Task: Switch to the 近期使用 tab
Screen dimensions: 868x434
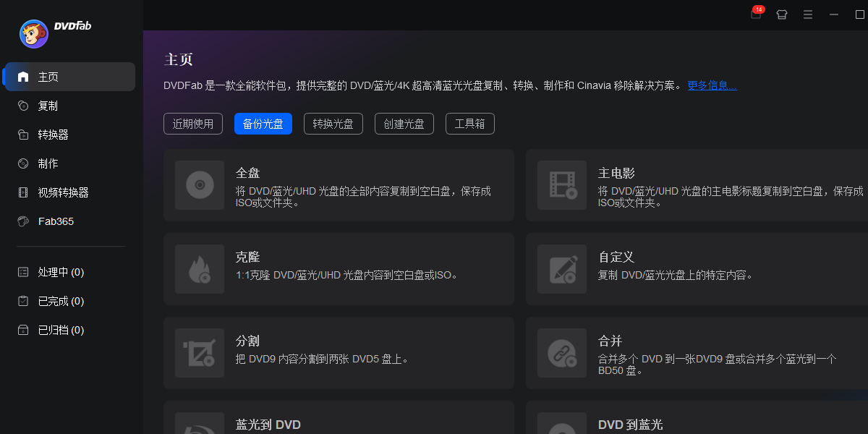Action: point(193,124)
